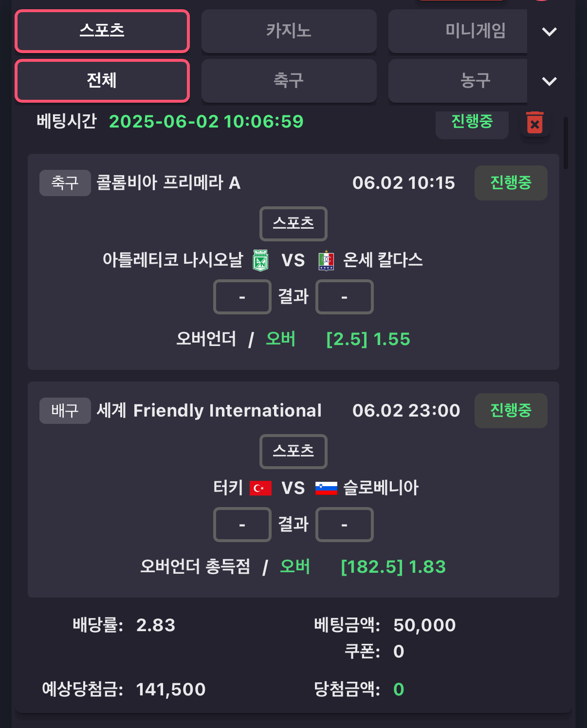Click the bet list scrollbar
The image size is (587, 728).
click(566, 143)
